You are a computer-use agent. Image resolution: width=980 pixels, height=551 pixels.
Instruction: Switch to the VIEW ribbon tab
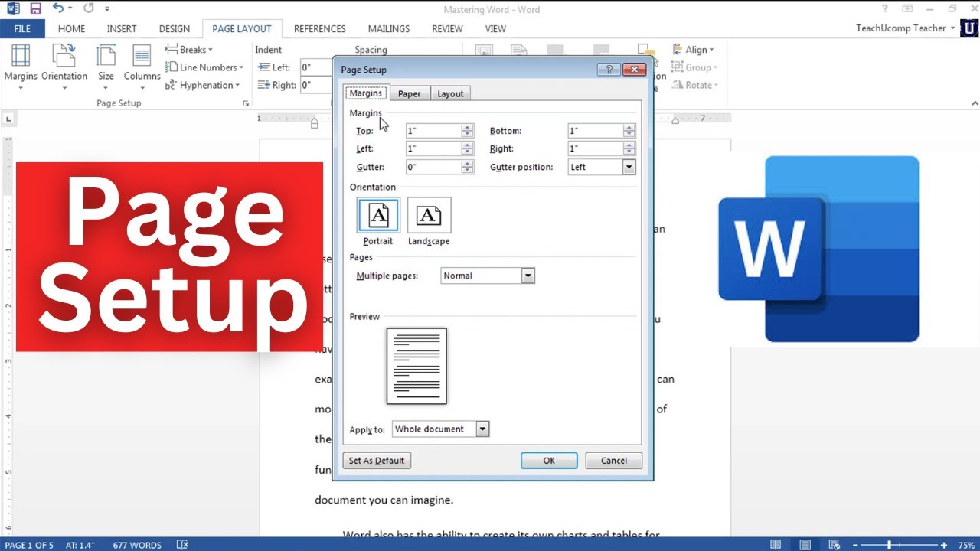(x=495, y=29)
